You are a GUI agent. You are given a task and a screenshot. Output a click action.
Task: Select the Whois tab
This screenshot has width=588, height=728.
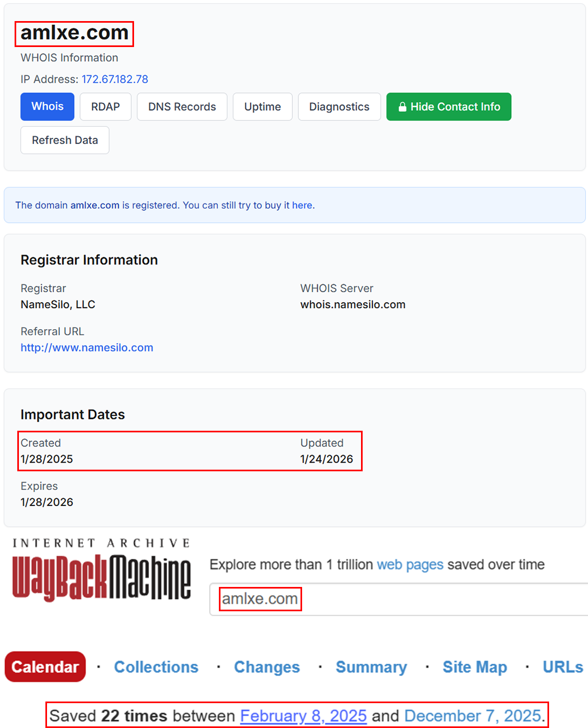(x=47, y=106)
